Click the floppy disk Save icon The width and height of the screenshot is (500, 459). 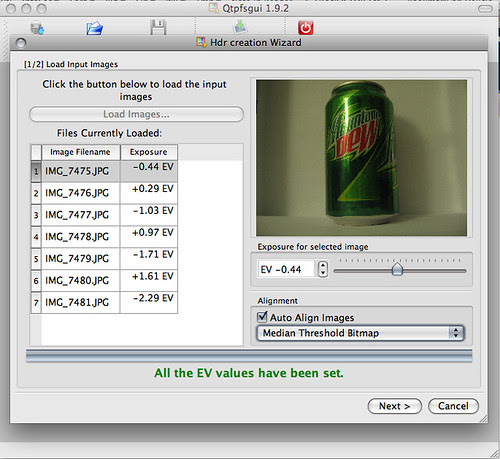point(158,27)
